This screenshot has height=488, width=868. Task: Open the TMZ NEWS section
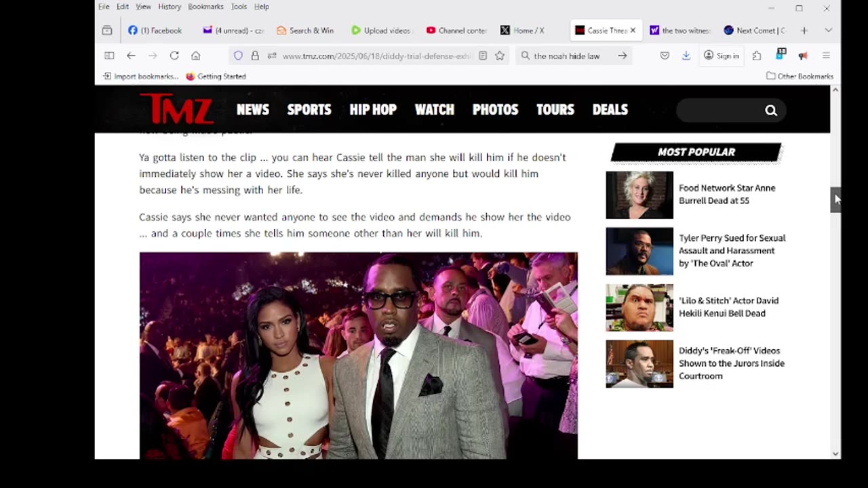[253, 110]
